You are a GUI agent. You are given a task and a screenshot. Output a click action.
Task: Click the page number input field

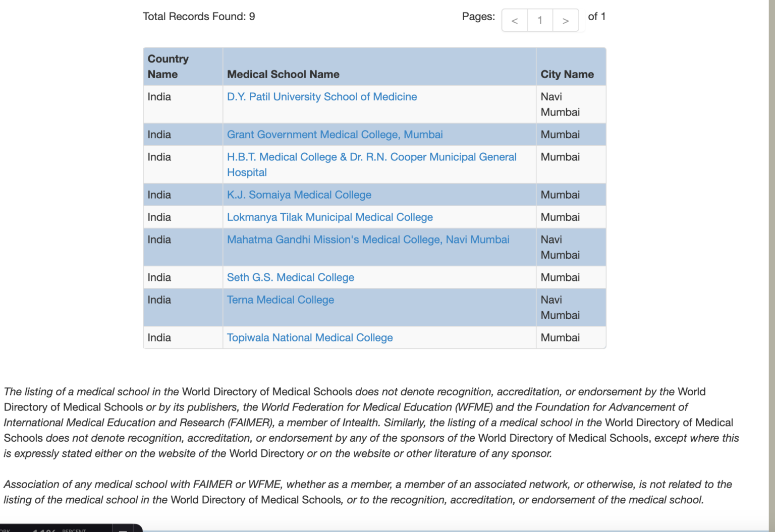pyautogui.click(x=540, y=20)
